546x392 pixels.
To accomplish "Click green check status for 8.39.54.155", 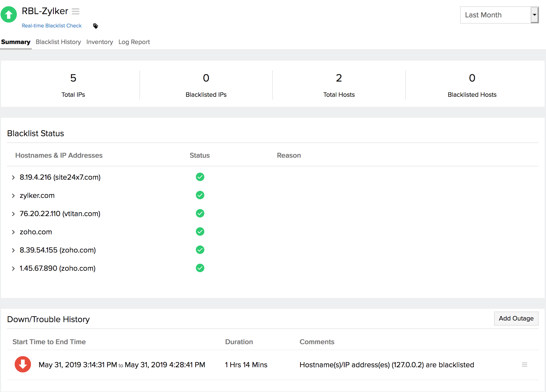I will coord(200,250).
